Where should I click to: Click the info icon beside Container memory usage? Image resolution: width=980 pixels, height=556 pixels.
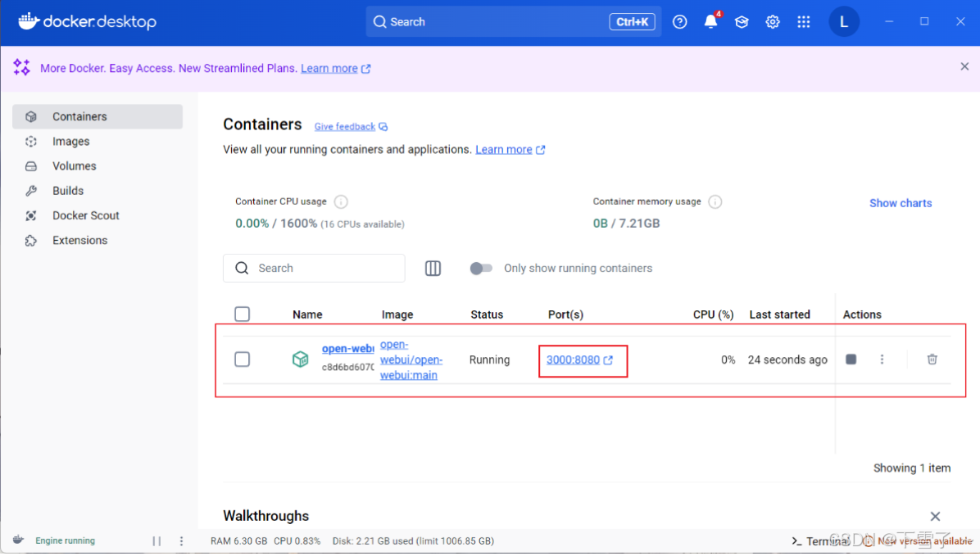715,201
